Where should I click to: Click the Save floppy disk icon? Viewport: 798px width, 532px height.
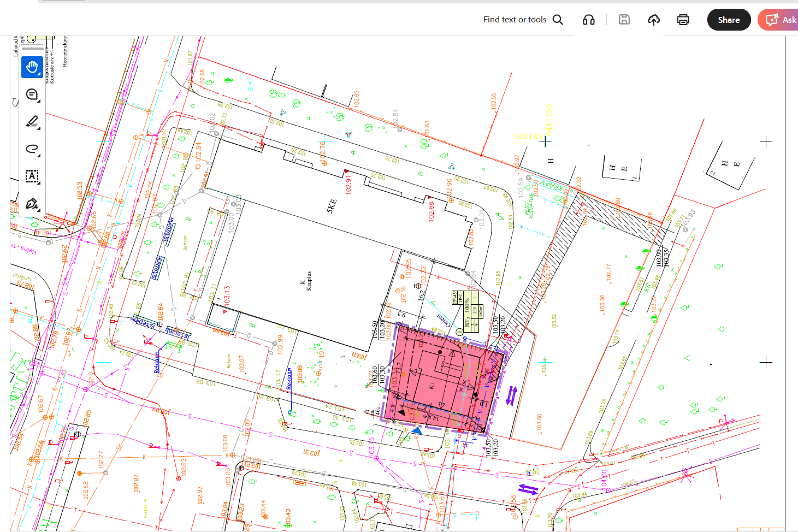pyautogui.click(x=624, y=20)
